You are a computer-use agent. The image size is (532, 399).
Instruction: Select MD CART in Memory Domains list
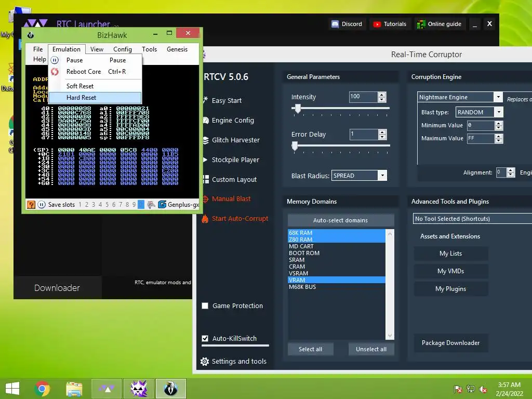point(337,246)
